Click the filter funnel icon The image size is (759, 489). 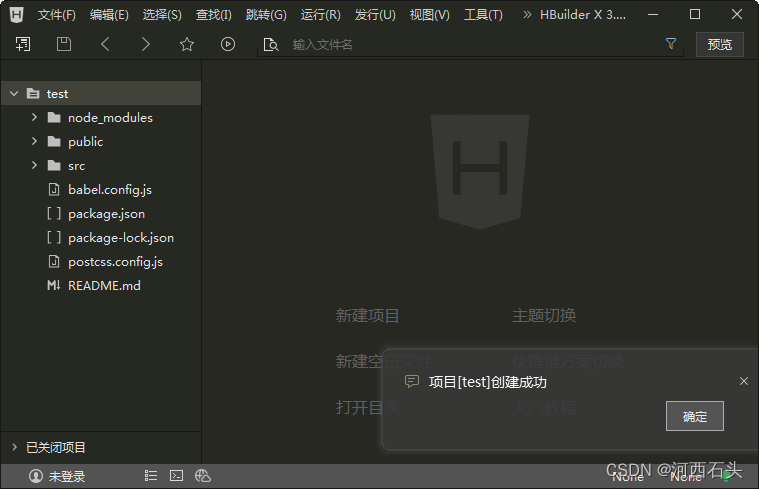click(x=671, y=44)
